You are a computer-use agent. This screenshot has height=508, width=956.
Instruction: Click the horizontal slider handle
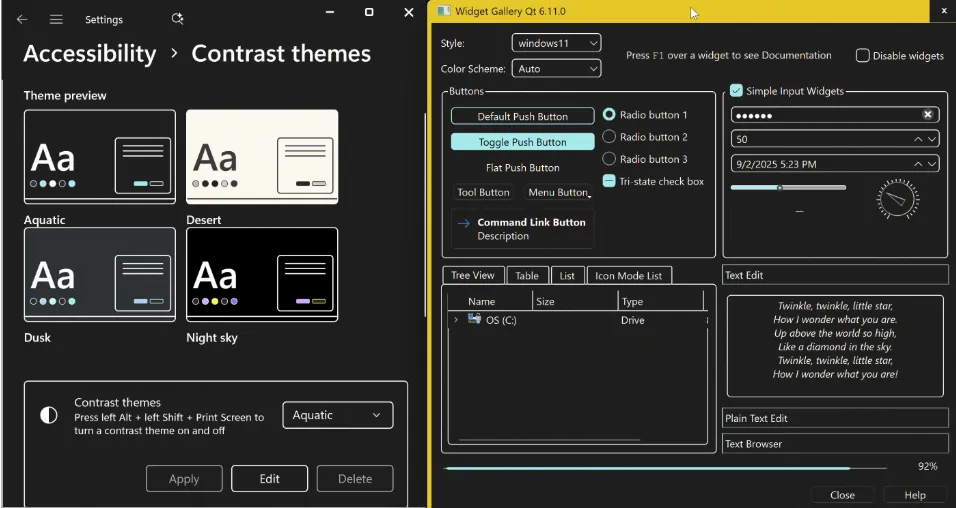click(x=779, y=187)
